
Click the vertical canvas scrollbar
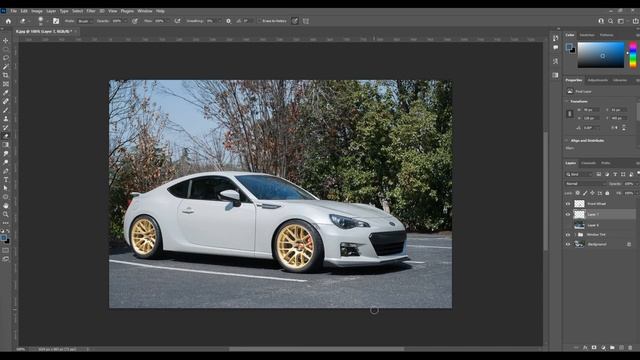tap(546, 191)
